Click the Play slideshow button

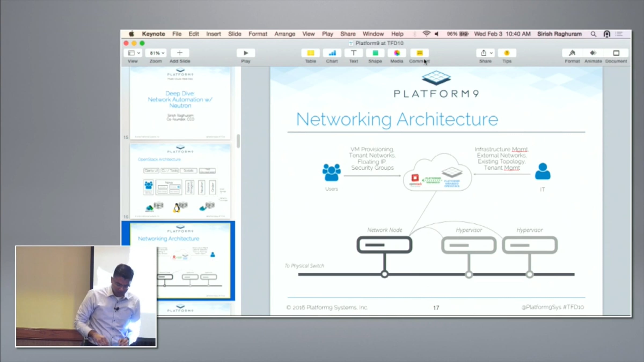click(x=246, y=53)
